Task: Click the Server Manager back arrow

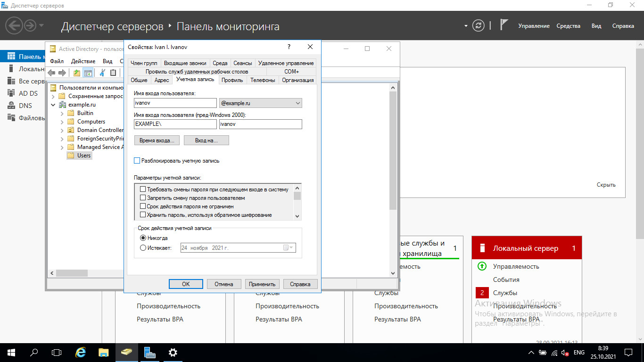Action: 15,25
